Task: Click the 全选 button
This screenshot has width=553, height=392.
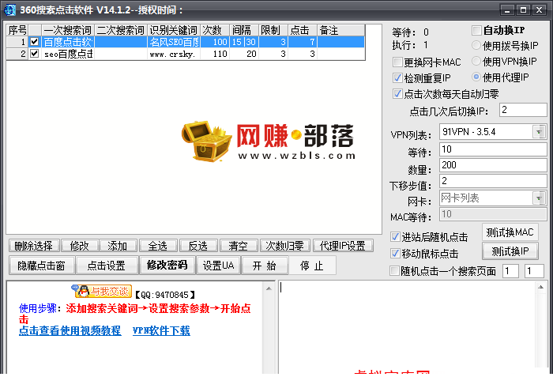Action: [158, 246]
